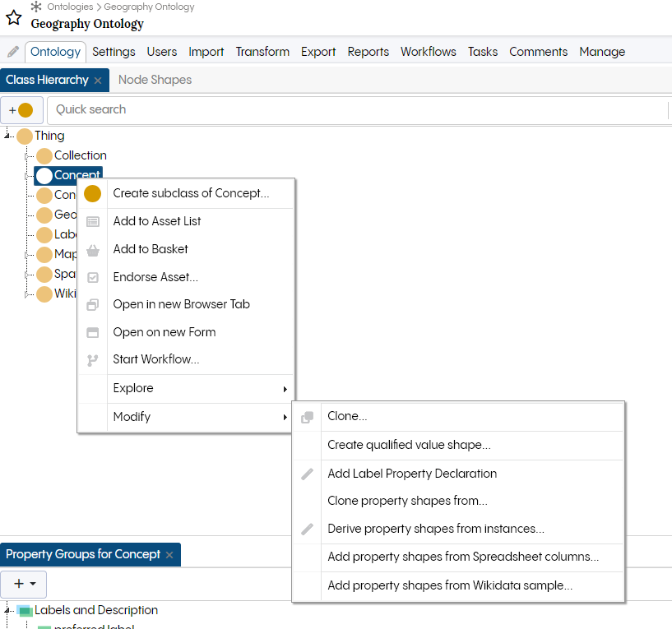Click the Open in new Browser Tab icon
The image size is (672, 629).
(92, 304)
